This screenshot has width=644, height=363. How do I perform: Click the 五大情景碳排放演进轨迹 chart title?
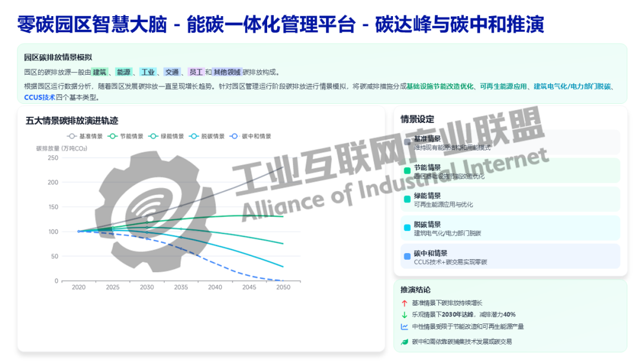coord(72,121)
